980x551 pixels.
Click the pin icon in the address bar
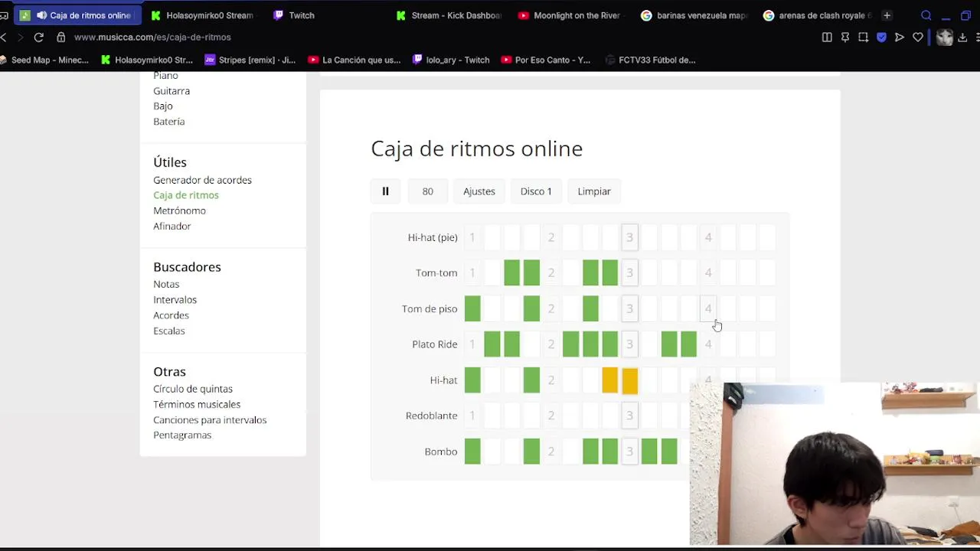pyautogui.click(x=845, y=37)
